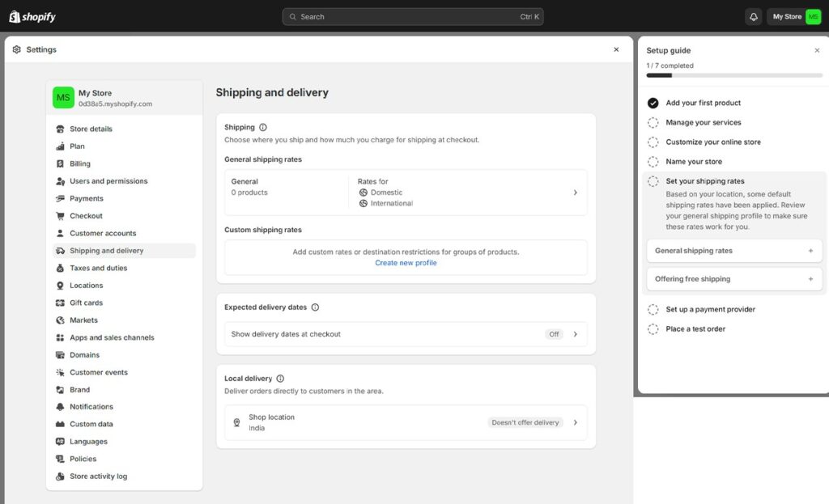Screen dimensions: 829x504
Task: Mark 'Name your store' step circle
Action: [x=653, y=162]
